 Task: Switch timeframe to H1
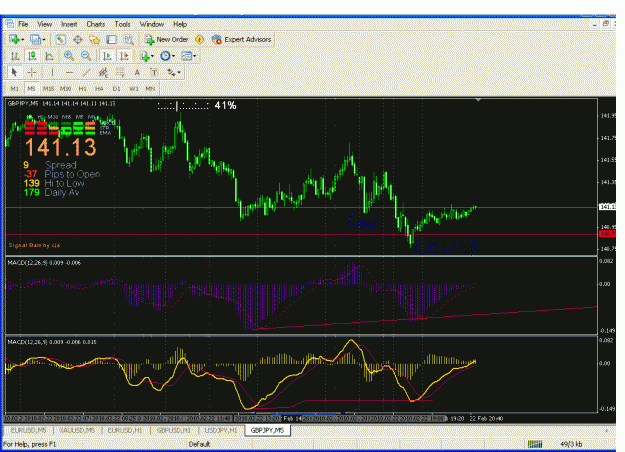click(83, 88)
